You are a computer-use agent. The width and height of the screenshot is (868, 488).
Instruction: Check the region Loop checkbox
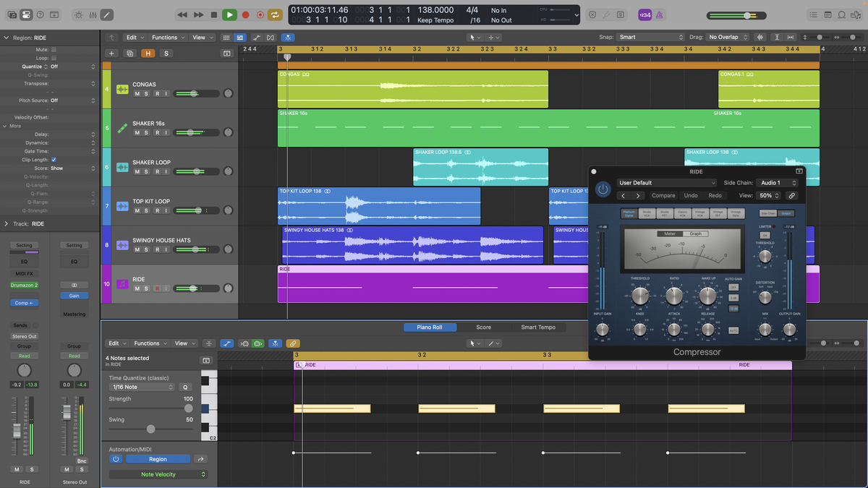click(x=54, y=58)
